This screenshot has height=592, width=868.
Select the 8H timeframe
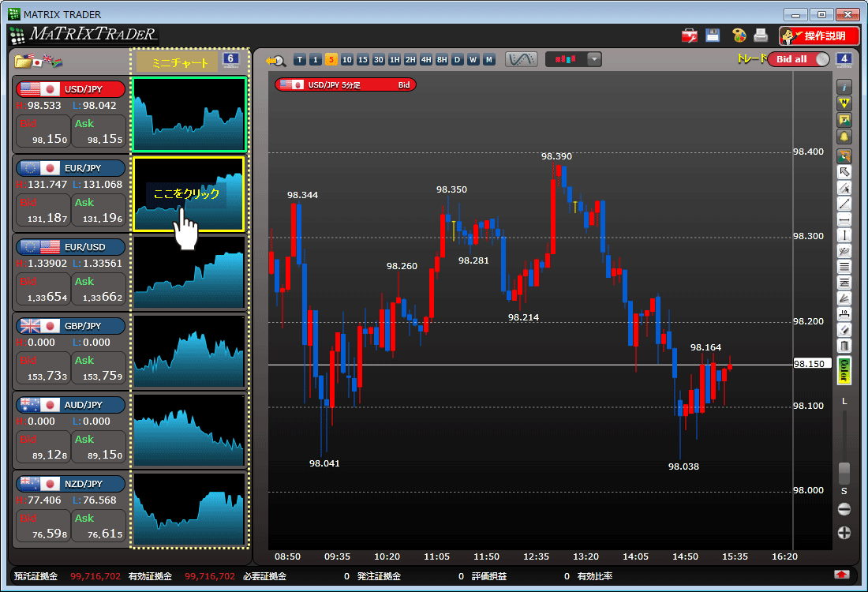pos(441,60)
